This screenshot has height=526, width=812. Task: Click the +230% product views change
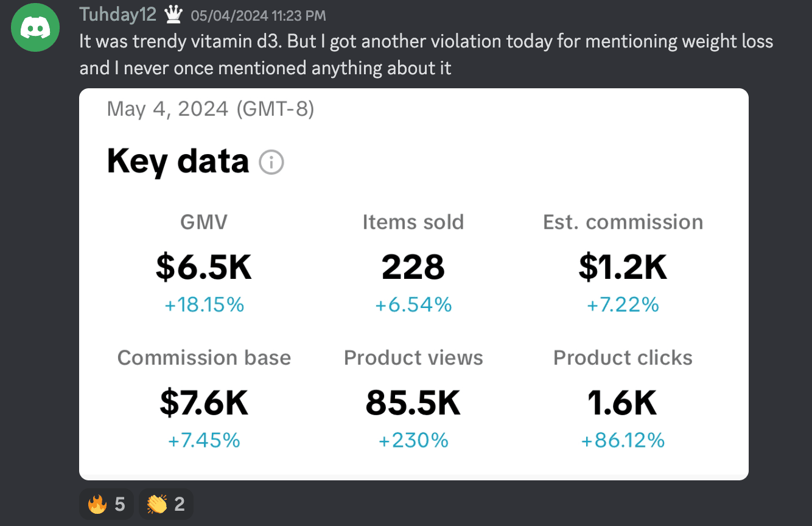[x=413, y=440]
